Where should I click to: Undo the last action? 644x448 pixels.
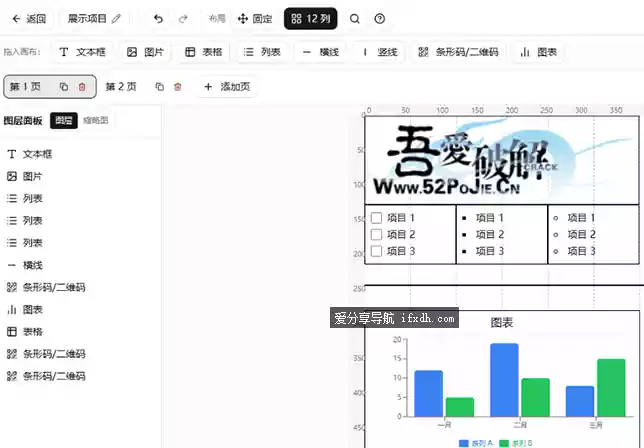(x=159, y=19)
